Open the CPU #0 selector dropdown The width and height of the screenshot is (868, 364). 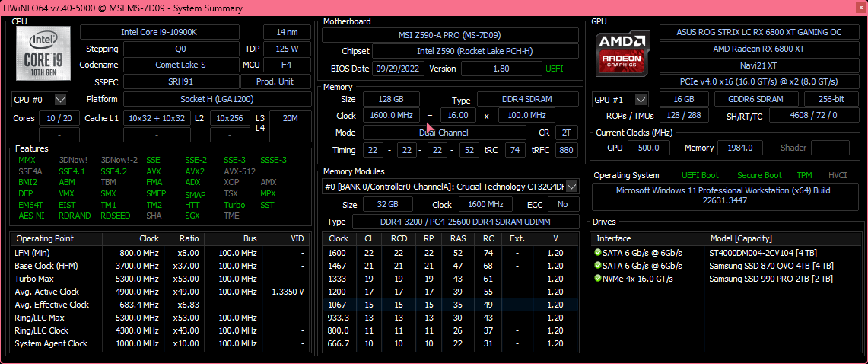click(61, 100)
